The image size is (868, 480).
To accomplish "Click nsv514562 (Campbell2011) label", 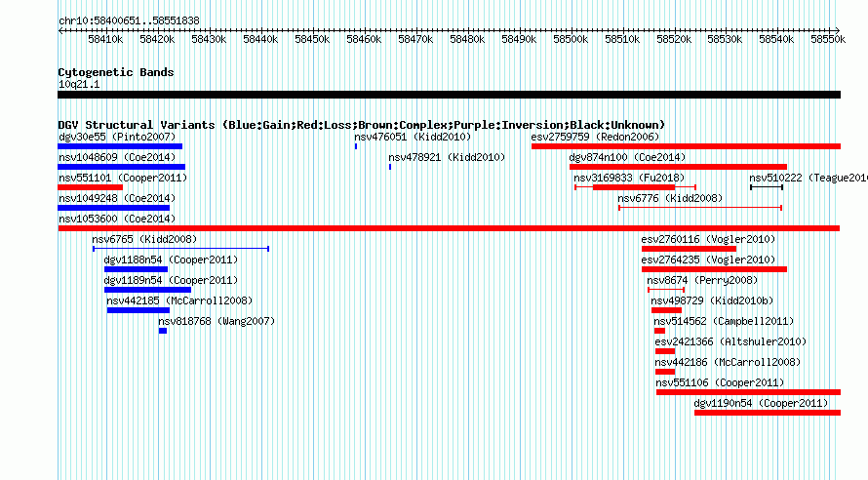I will coord(724,321).
